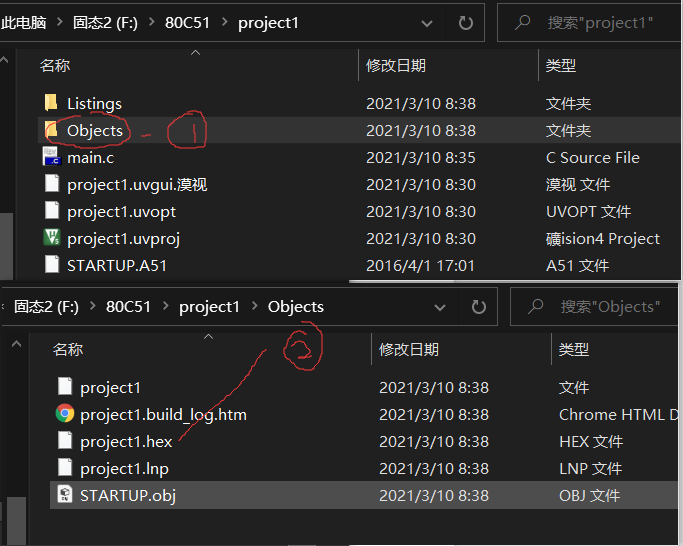Click the project1.hex file icon
683x546 pixels.
65,441
